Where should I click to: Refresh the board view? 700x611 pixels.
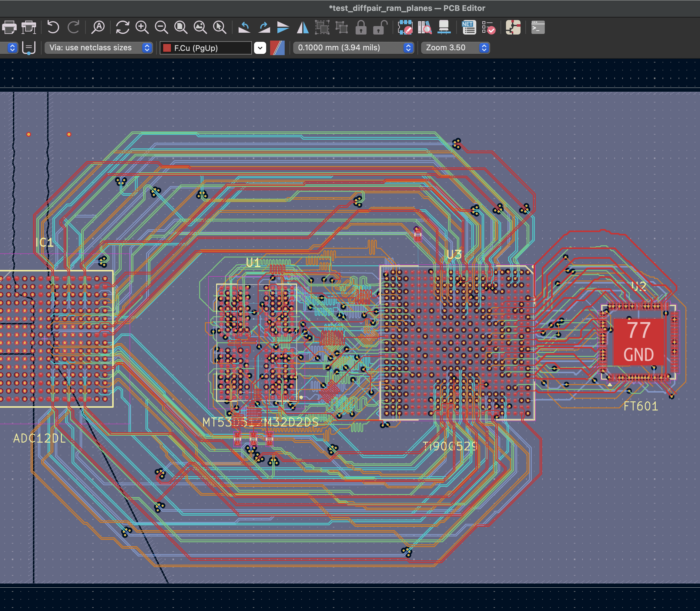click(122, 27)
